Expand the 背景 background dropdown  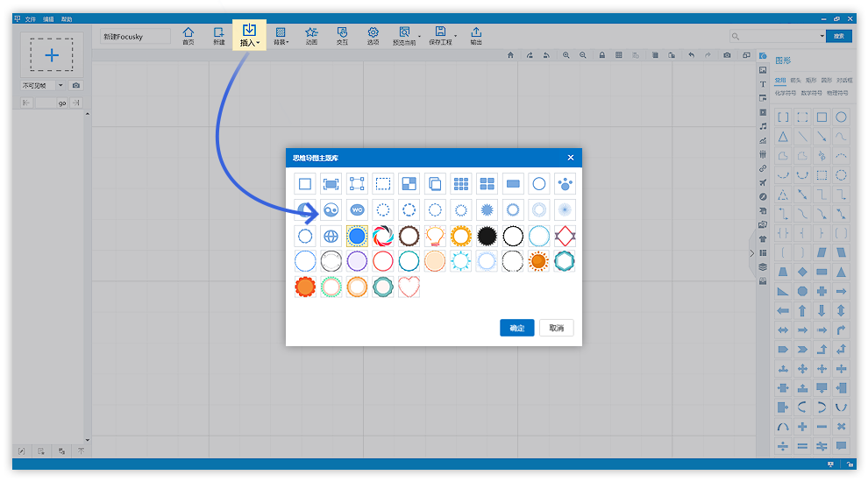tap(281, 35)
